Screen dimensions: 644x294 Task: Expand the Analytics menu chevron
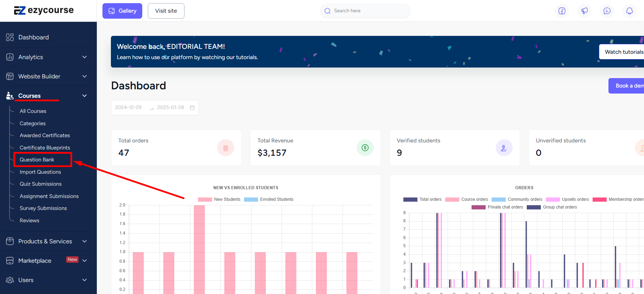coord(85,57)
